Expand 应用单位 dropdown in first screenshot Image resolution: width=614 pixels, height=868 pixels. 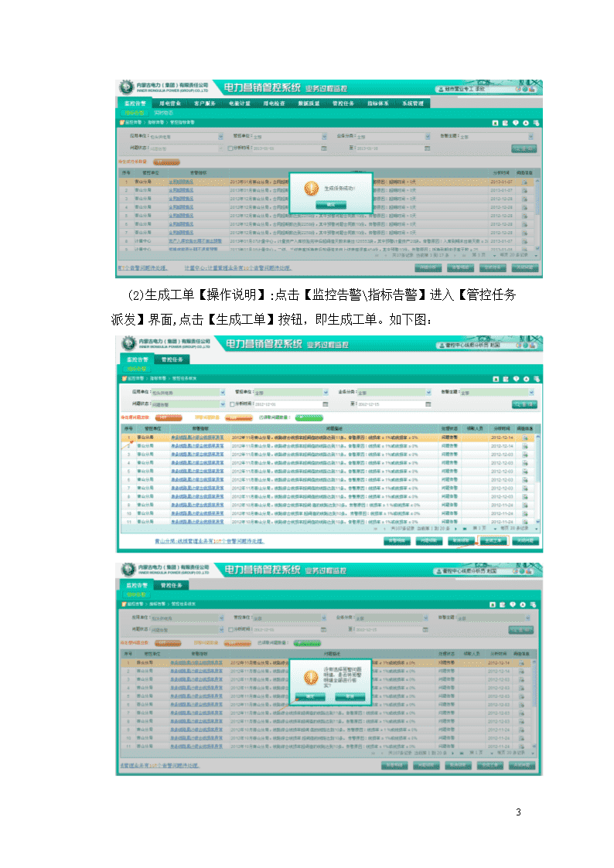pos(220,136)
